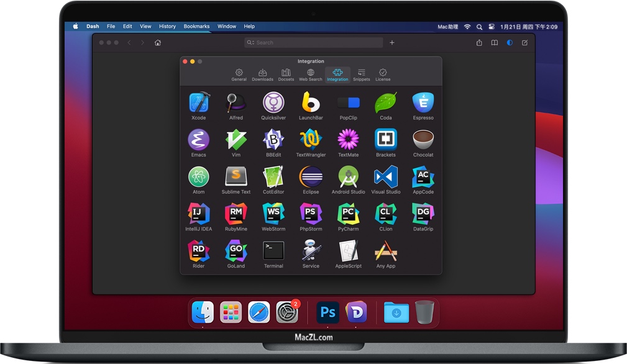Switch to the General preferences tab
The image size is (627, 364).
(239, 75)
